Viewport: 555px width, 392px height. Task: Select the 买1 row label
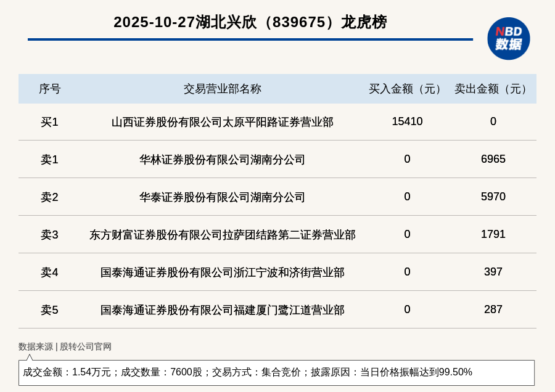49,122
